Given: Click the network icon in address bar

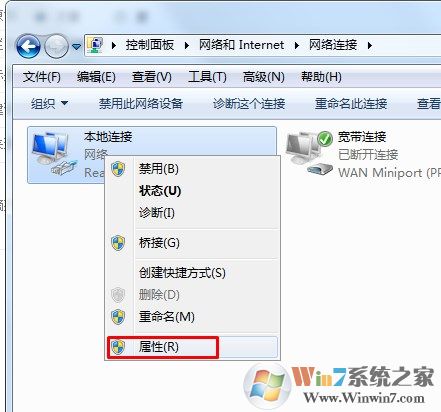Looking at the screenshot, I should click(95, 45).
